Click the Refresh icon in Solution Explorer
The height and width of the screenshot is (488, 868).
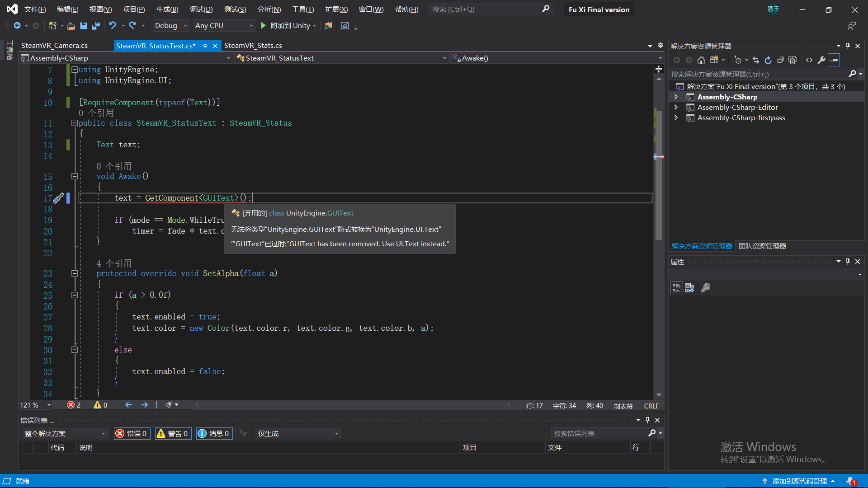[768, 60]
